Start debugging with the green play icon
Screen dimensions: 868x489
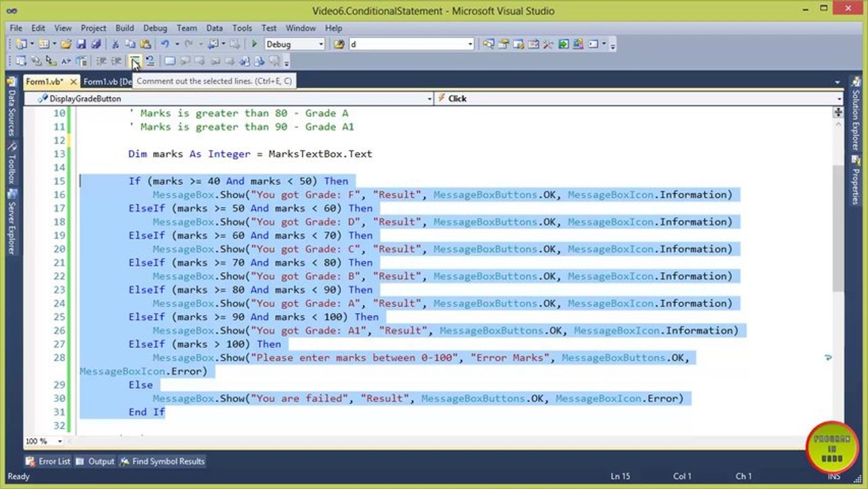pos(254,44)
